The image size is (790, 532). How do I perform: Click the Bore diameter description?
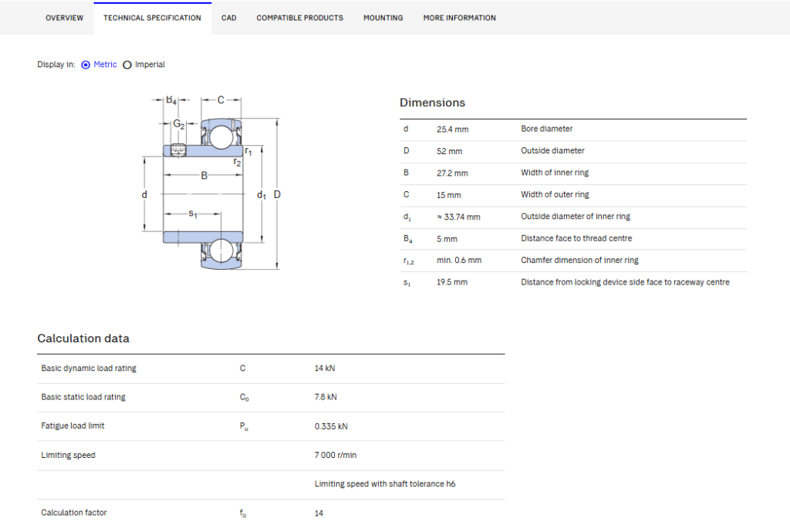coord(547,129)
